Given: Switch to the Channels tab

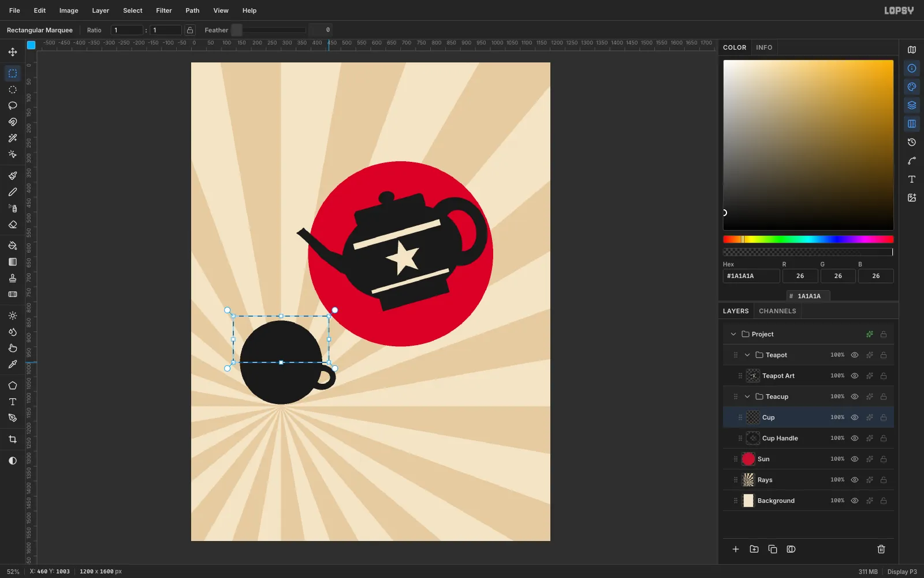Looking at the screenshot, I should tap(777, 311).
